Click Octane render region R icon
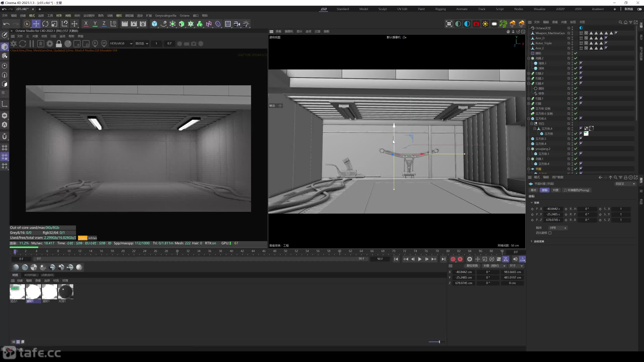Screen dimensions: 644x362 pyautogui.click(x=41, y=43)
